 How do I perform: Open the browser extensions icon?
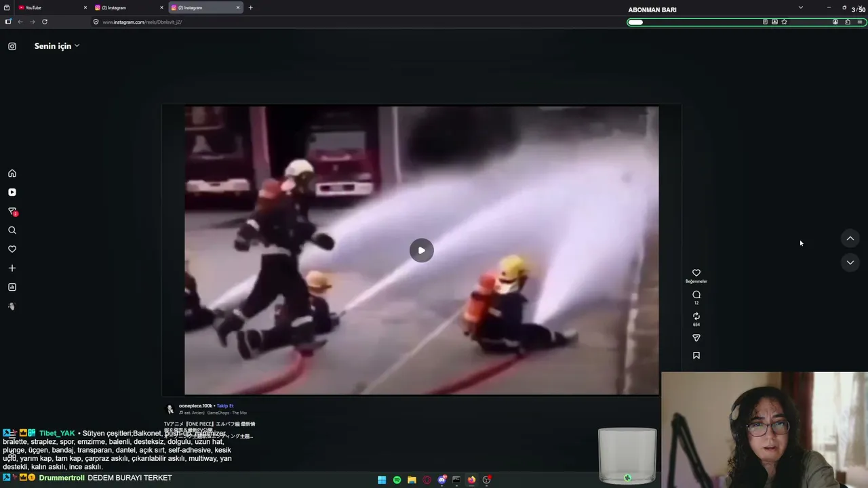[x=848, y=22]
